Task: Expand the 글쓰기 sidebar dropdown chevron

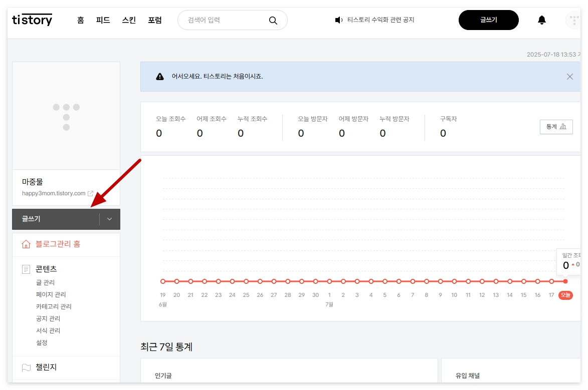Action: click(x=109, y=219)
